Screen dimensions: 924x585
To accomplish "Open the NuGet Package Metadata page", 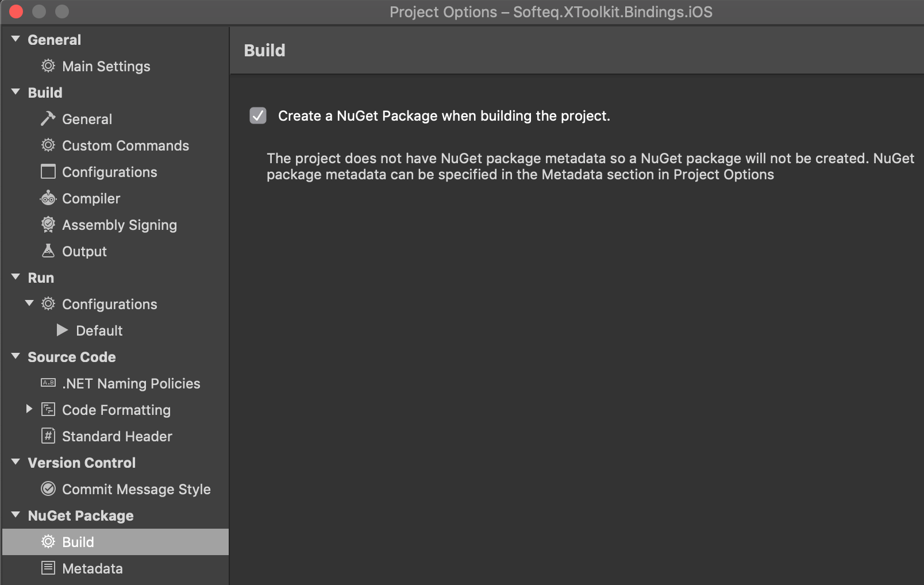I will [92, 568].
